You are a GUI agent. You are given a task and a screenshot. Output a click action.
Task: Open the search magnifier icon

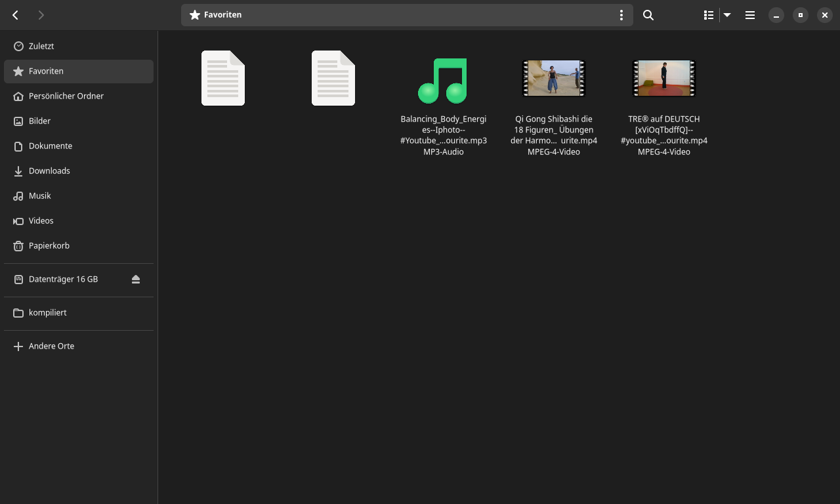click(648, 15)
